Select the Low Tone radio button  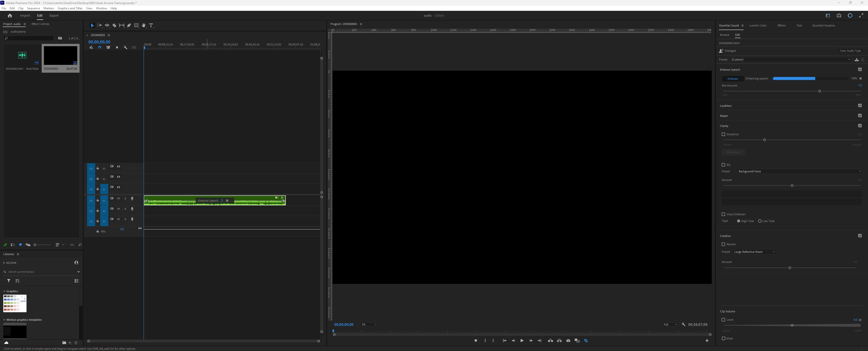point(760,221)
